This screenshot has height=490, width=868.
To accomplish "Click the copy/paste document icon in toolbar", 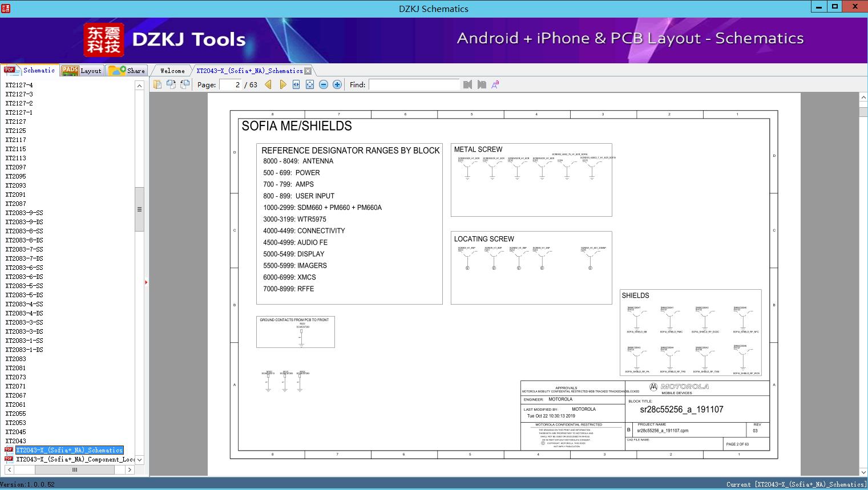I will point(158,84).
